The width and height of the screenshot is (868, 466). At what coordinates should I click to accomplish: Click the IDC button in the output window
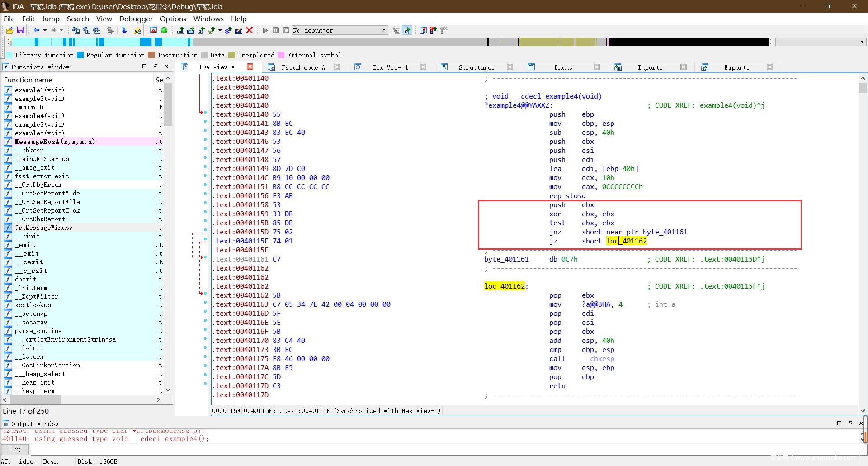(x=15, y=450)
